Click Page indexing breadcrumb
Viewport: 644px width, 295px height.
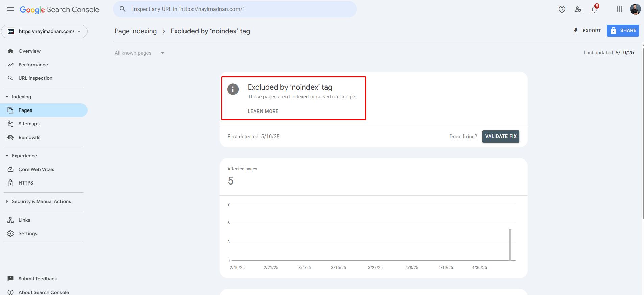135,31
